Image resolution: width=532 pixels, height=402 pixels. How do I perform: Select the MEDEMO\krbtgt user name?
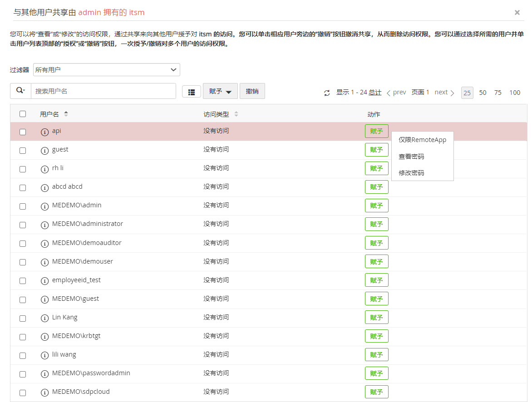coord(76,336)
